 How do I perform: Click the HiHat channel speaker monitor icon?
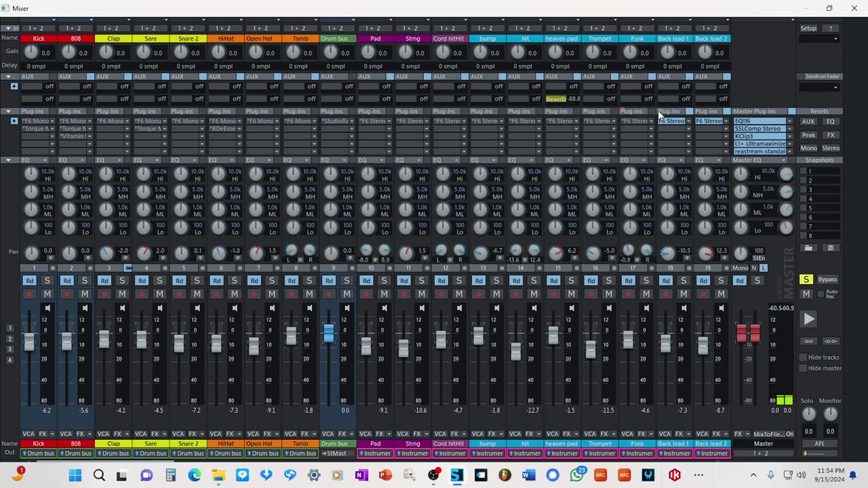tap(235, 308)
